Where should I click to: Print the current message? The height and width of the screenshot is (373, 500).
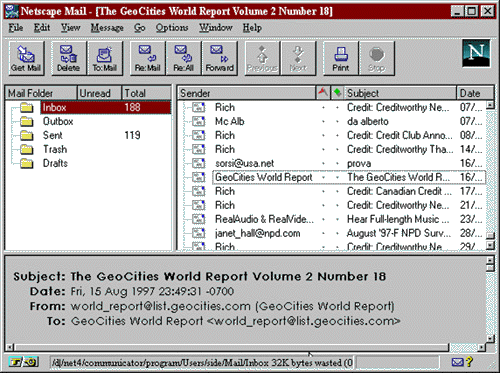[341, 58]
